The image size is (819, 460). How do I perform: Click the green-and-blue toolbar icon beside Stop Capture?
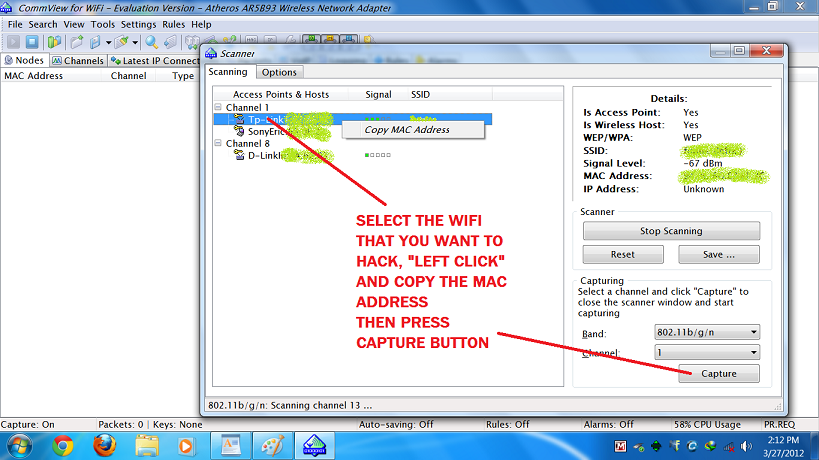pyautogui.click(x=54, y=42)
